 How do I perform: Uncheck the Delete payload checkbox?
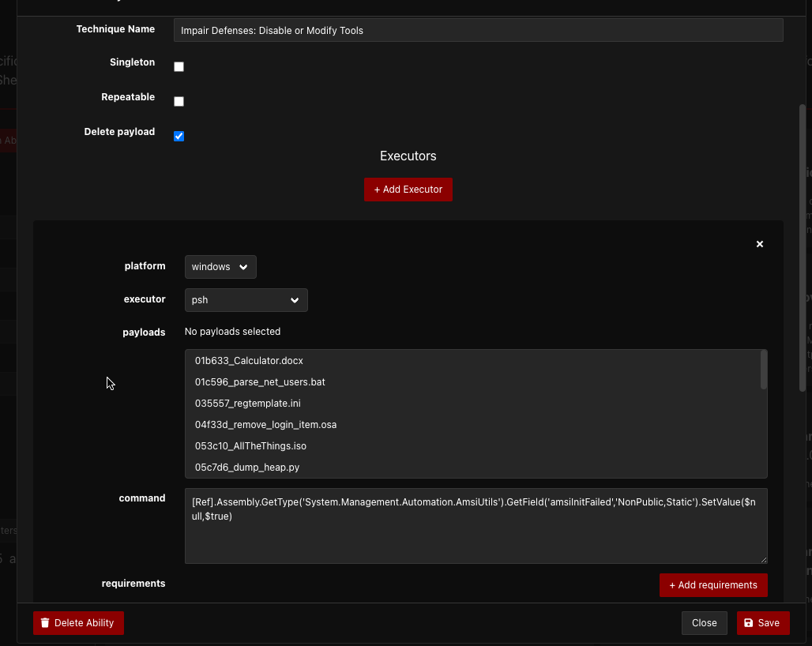point(179,137)
